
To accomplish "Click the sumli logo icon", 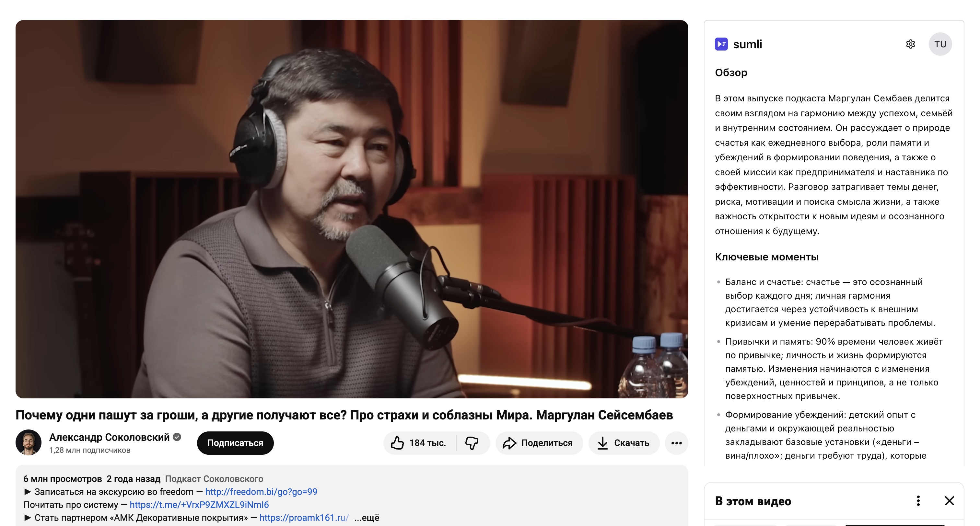I will pos(722,44).
